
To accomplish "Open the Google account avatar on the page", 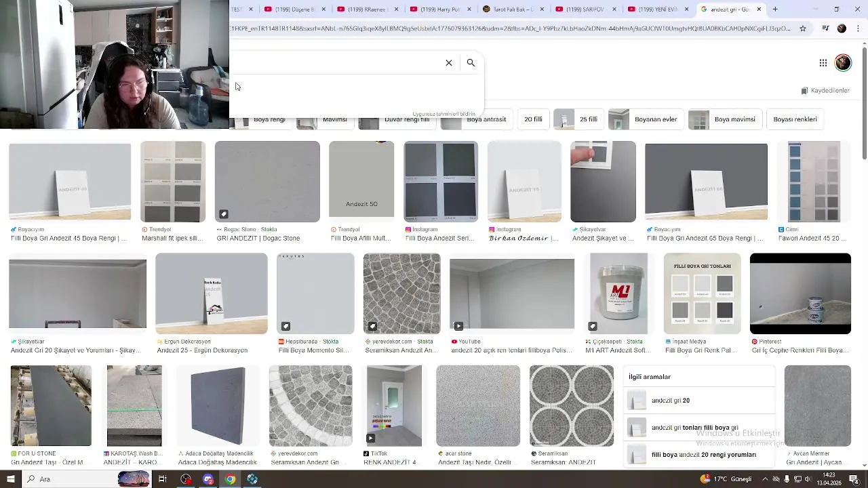I will [843, 62].
